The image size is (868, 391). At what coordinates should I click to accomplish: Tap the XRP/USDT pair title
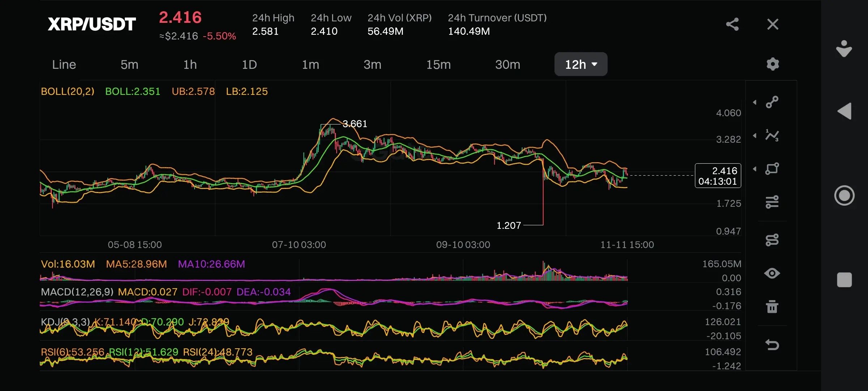point(92,24)
